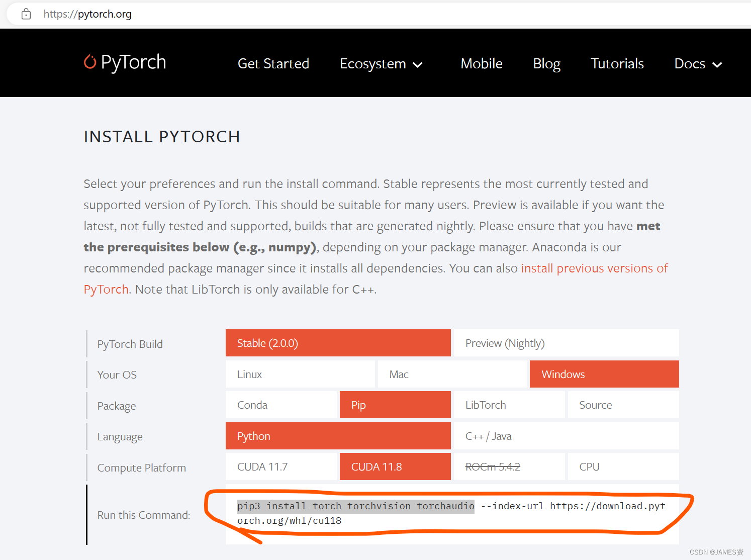
Task: Select Preview (Nightly) build
Action: click(x=567, y=343)
